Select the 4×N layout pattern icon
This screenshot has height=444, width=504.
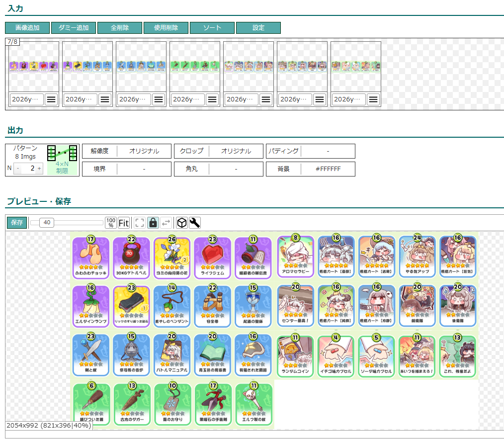(62, 159)
